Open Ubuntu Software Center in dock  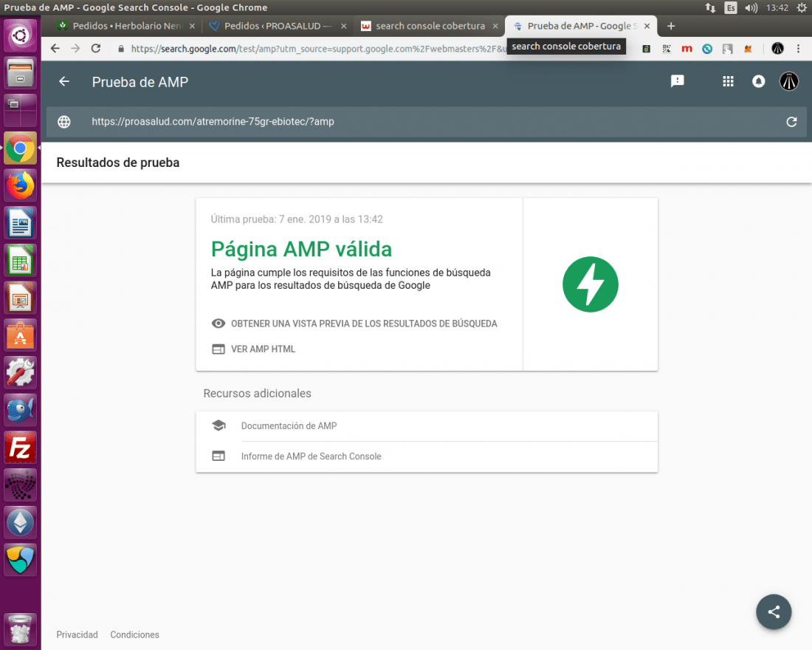click(20, 335)
